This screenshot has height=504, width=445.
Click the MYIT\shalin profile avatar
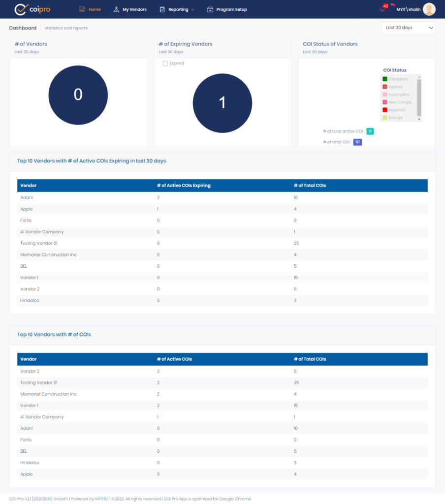coord(428,9)
